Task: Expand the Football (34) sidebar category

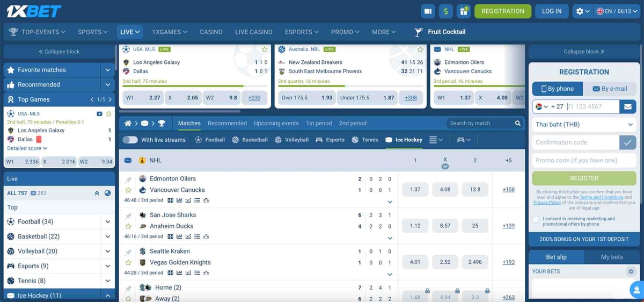Action: coord(108,221)
